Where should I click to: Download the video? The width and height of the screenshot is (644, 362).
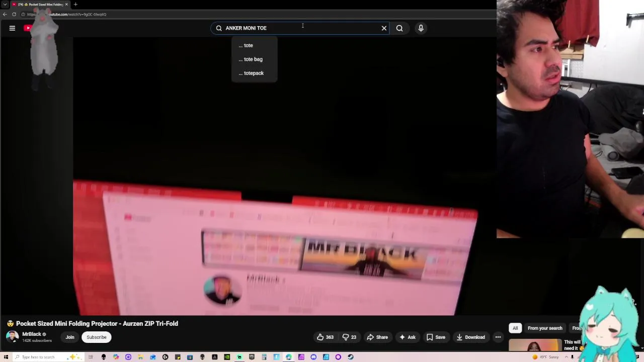pyautogui.click(x=470, y=337)
